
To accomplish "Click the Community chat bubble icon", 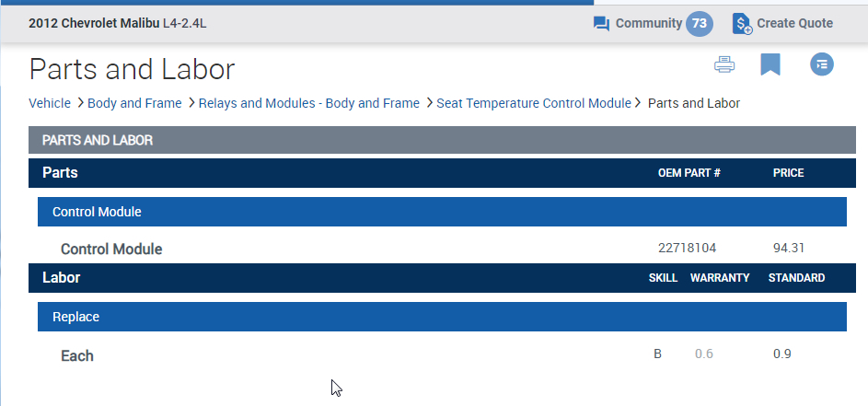I will coord(602,24).
